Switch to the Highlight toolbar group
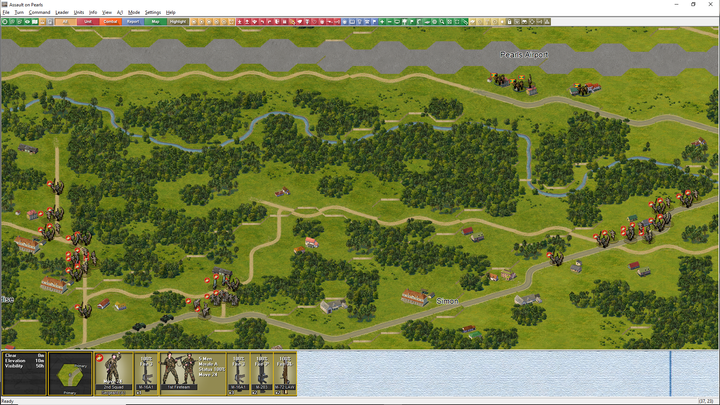The image size is (720, 405). [x=178, y=22]
